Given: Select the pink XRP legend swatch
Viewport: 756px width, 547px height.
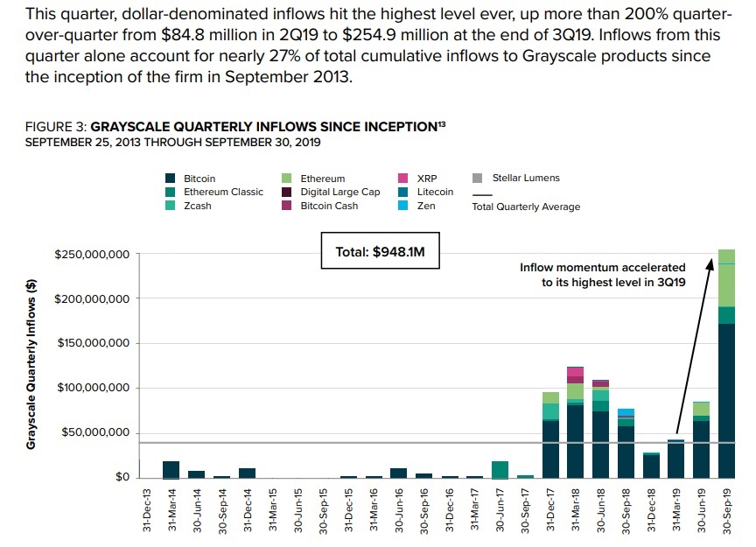Looking at the screenshot, I should tap(402, 179).
